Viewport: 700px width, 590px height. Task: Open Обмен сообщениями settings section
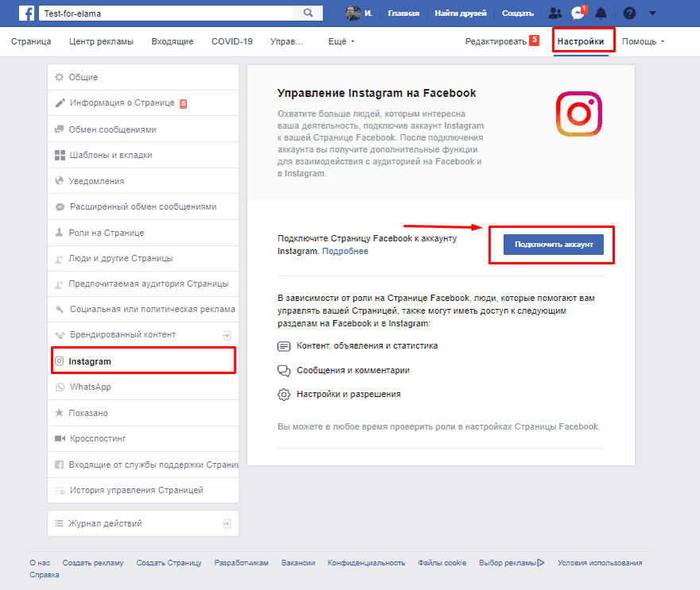click(x=143, y=129)
